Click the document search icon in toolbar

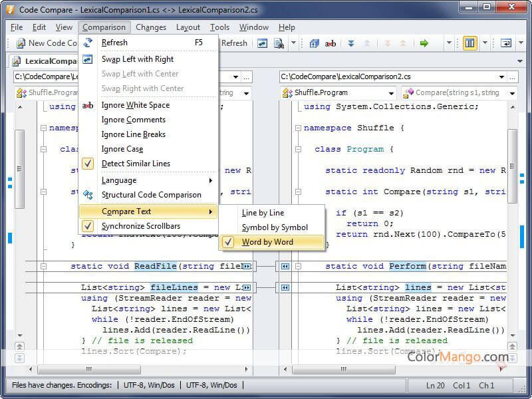279,43
